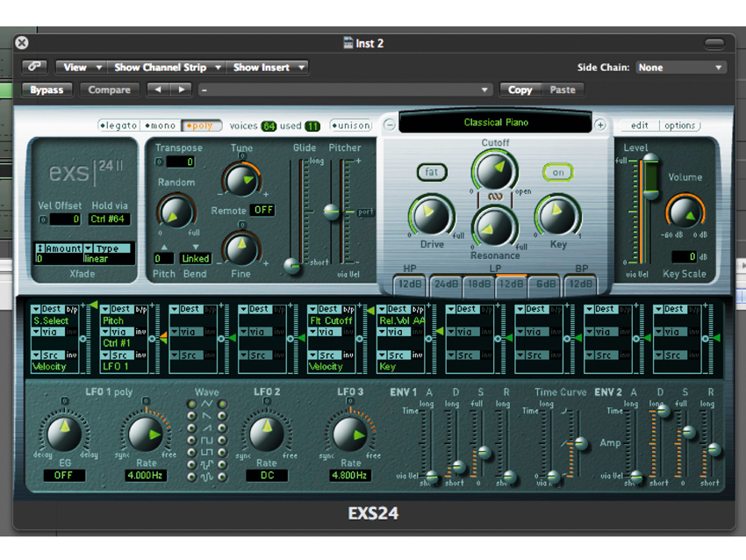Select smooth random wave for LFO 2
Image resolution: width=746 pixels, height=560 pixels.
click(x=222, y=477)
